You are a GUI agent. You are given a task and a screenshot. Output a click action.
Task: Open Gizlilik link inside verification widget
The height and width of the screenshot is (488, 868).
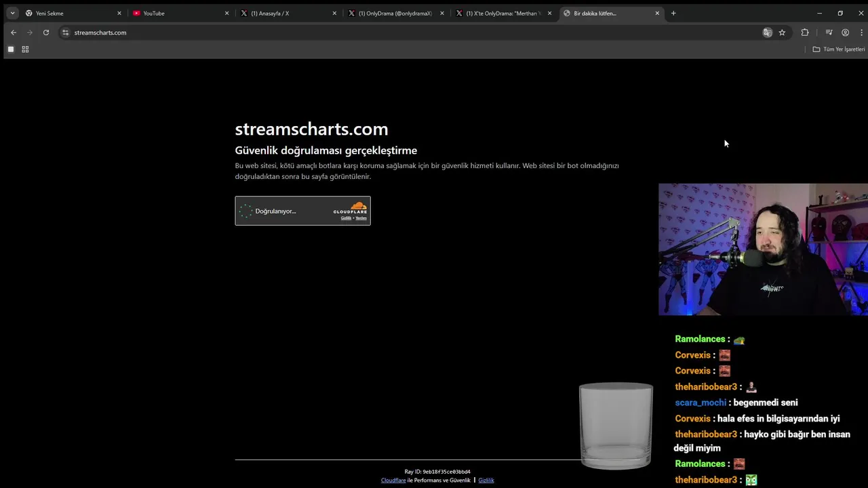(x=346, y=218)
